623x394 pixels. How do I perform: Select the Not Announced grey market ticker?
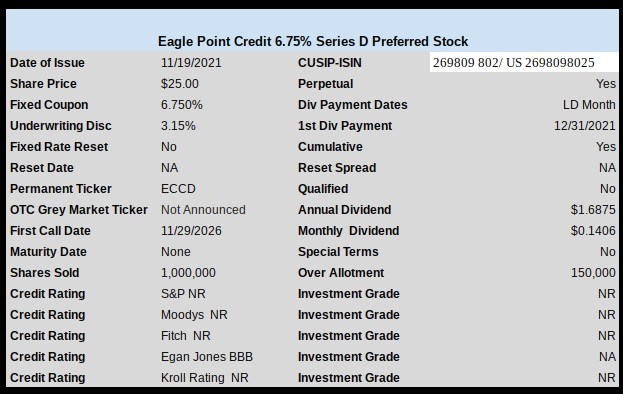coord(203,210)
